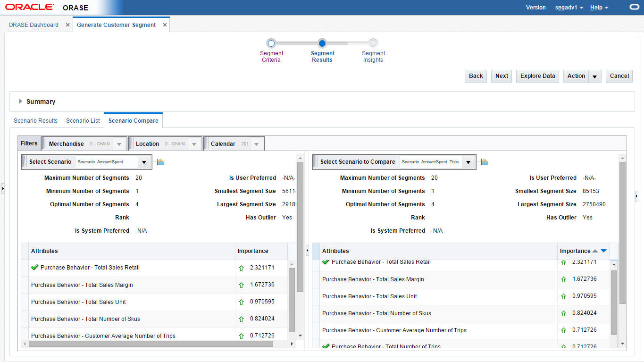Click green up arrow for 1.672736 in right table
The width and height of the screenshot is (644, 362).
point(563,279)
